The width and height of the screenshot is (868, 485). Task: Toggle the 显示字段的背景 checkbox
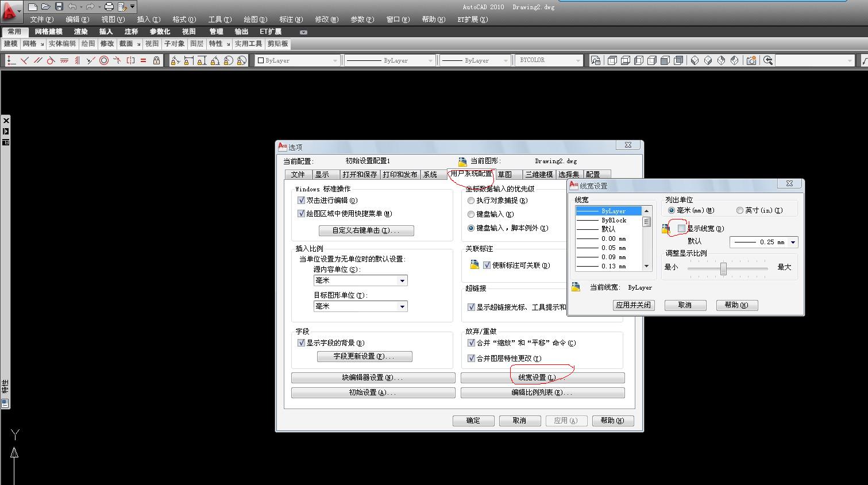click(301, 343)
